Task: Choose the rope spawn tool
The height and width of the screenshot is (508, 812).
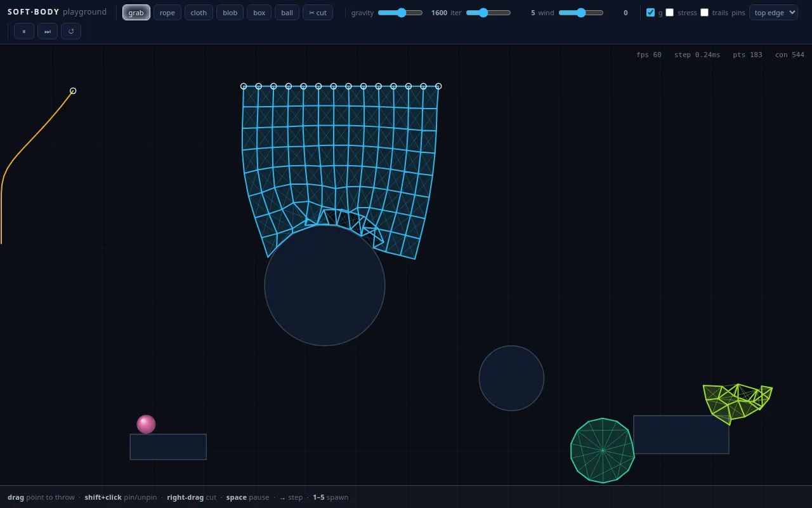Action: point(167,13)
